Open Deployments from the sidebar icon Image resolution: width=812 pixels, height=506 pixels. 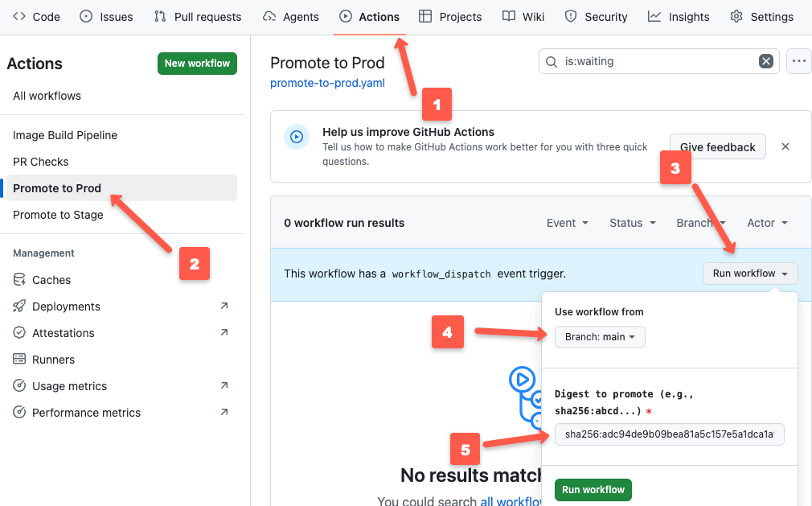18,306
